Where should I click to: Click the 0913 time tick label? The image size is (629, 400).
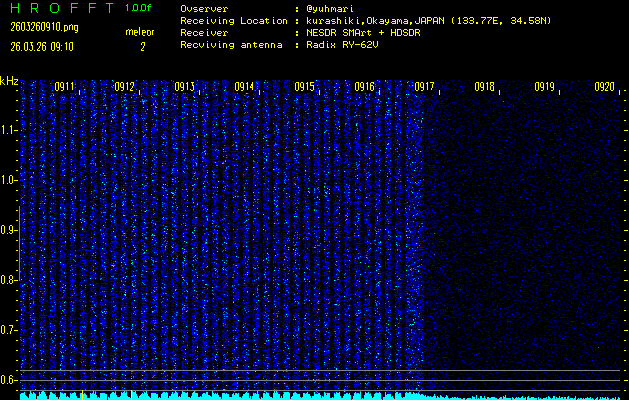click(185, 87)
